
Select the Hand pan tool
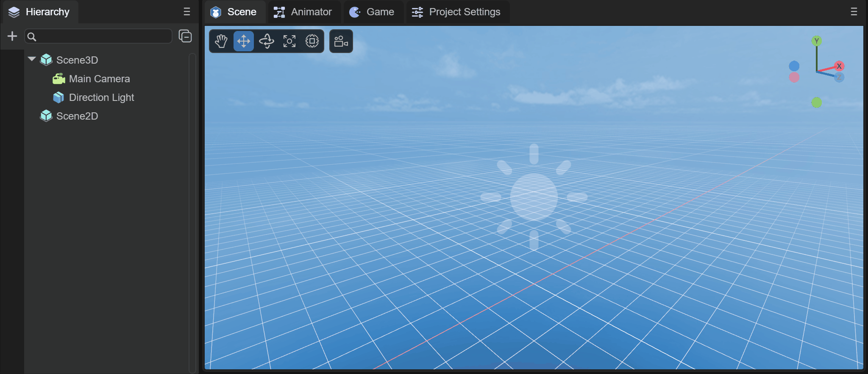click(x=221, y=41)
